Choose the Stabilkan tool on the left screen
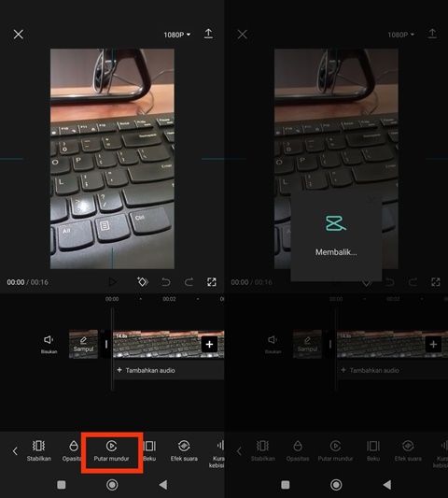 tap(38, 450)
